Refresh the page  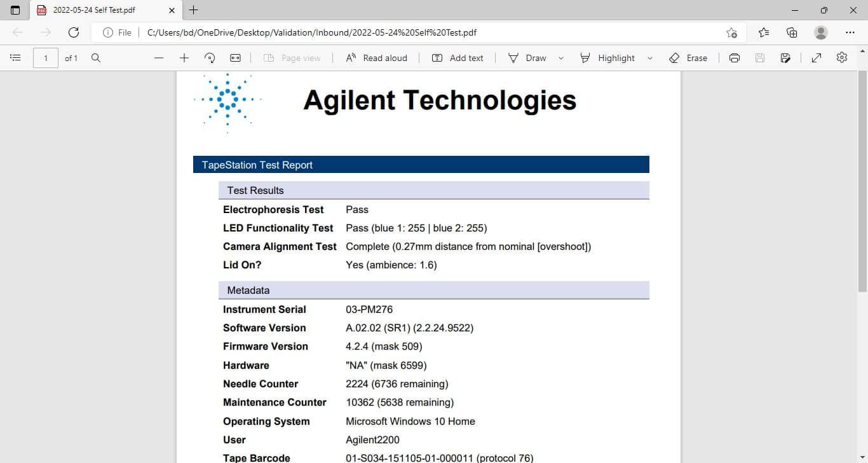click(74, 32)
